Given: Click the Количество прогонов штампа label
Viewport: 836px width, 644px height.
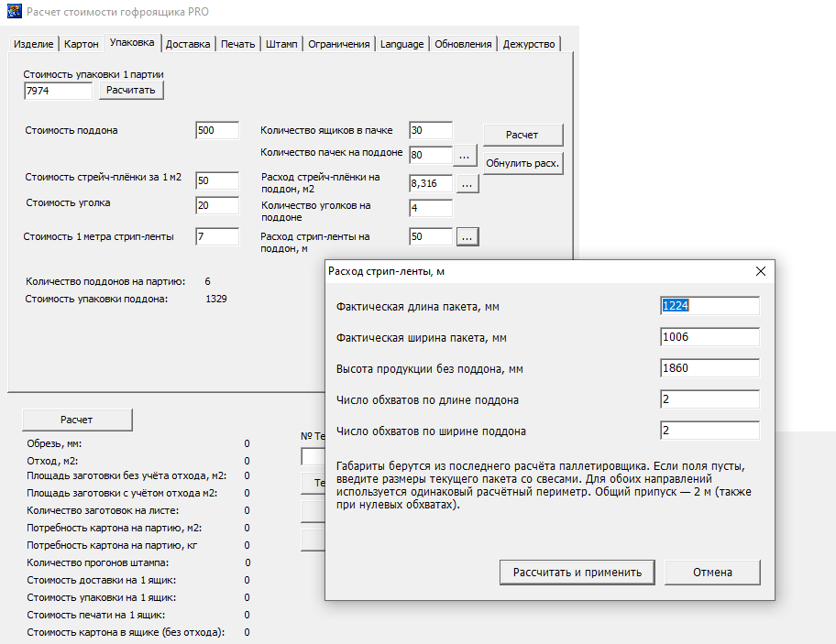Looking at the screenshot, I should click(97, 562).
